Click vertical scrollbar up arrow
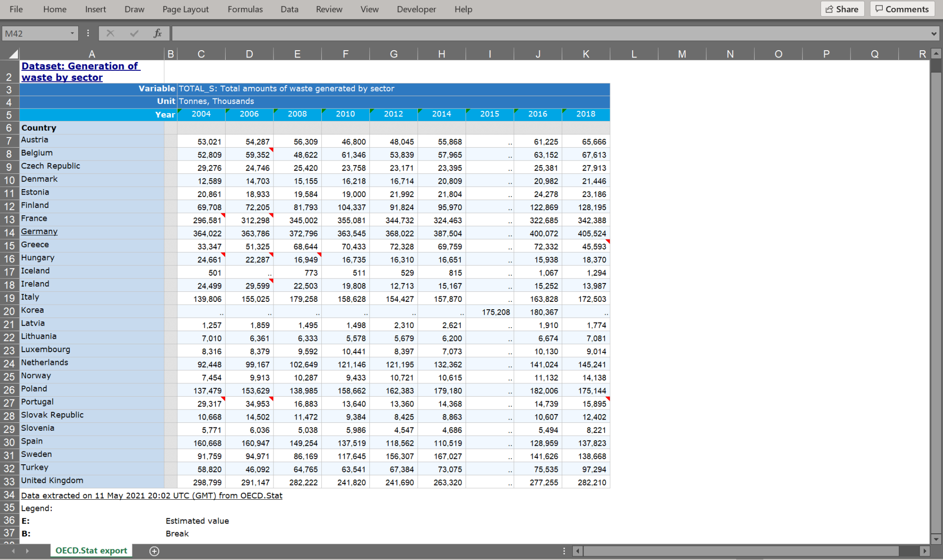The width and height of the screenshot is (943, 560). click(x=936, y=53)
